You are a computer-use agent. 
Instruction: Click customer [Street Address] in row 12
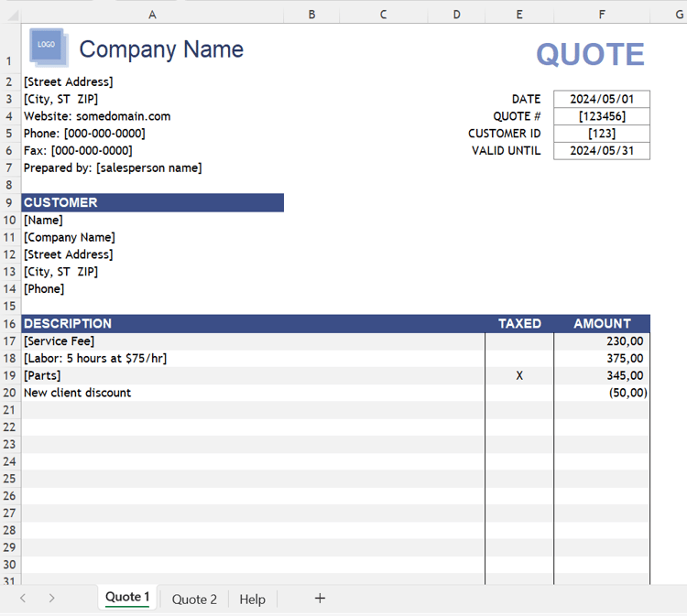click(69, 254)
